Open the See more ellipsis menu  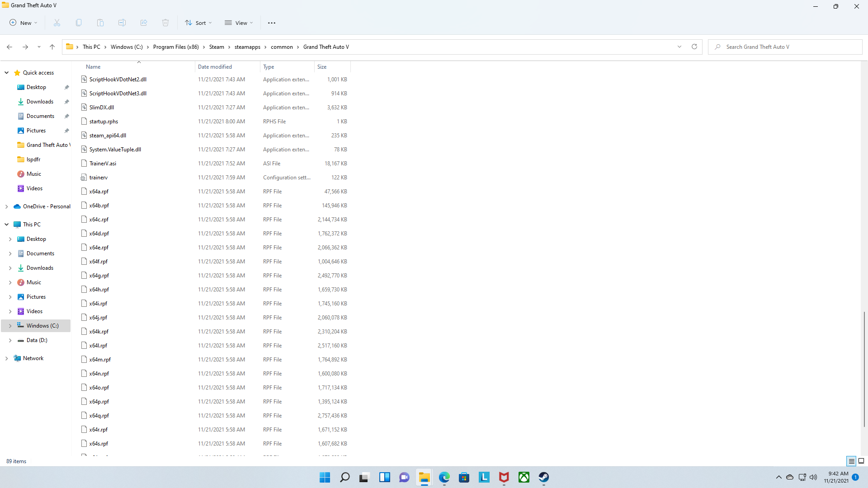pos(271,23)
